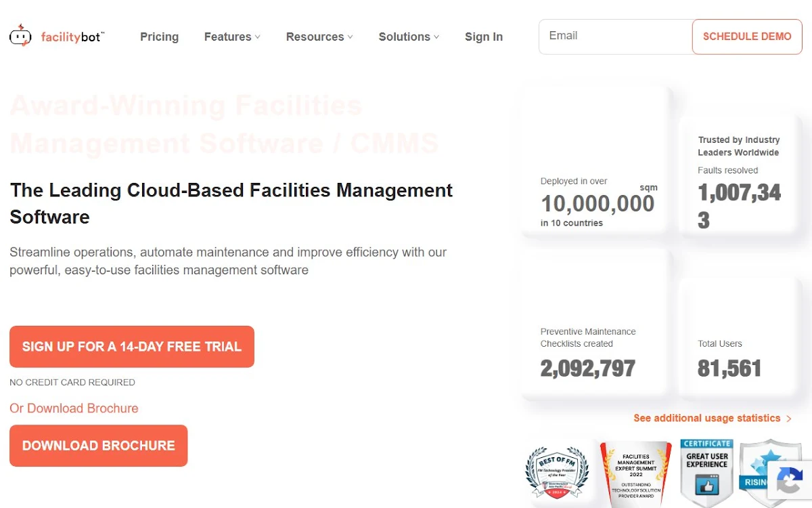Expand the Resources dropdown
This screenshot has width=812, height=508.
click(x=319, y=37)
